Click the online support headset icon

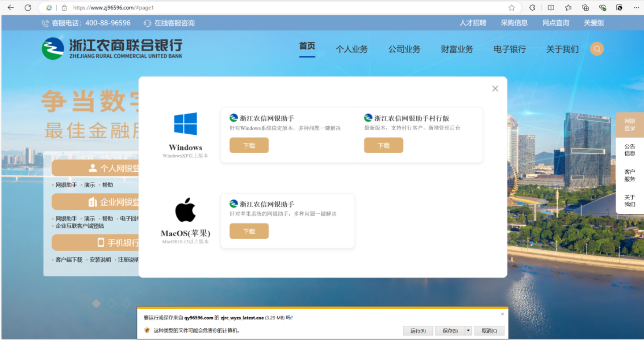click(148, 23)
